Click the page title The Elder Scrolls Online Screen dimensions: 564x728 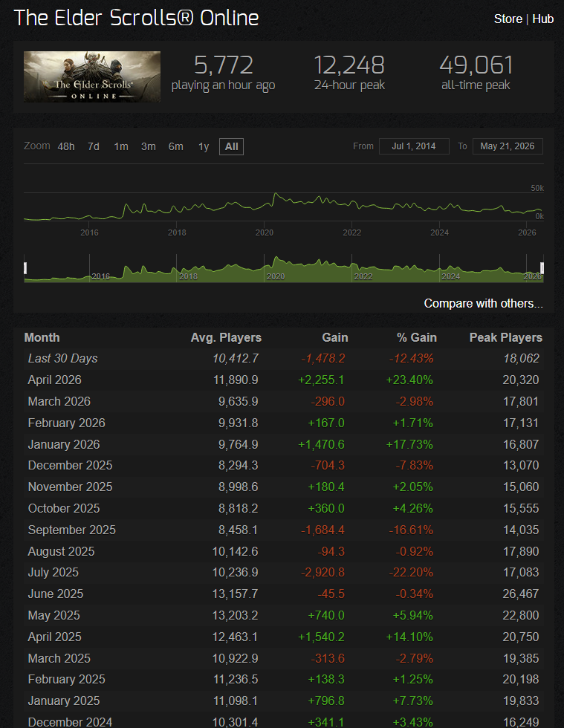pos(136,18)
